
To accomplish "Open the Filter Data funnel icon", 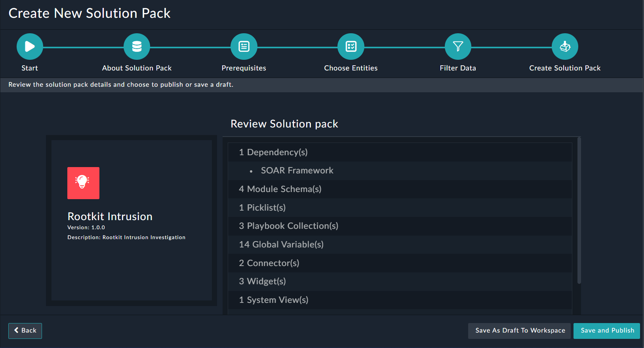I will [458, 47].
